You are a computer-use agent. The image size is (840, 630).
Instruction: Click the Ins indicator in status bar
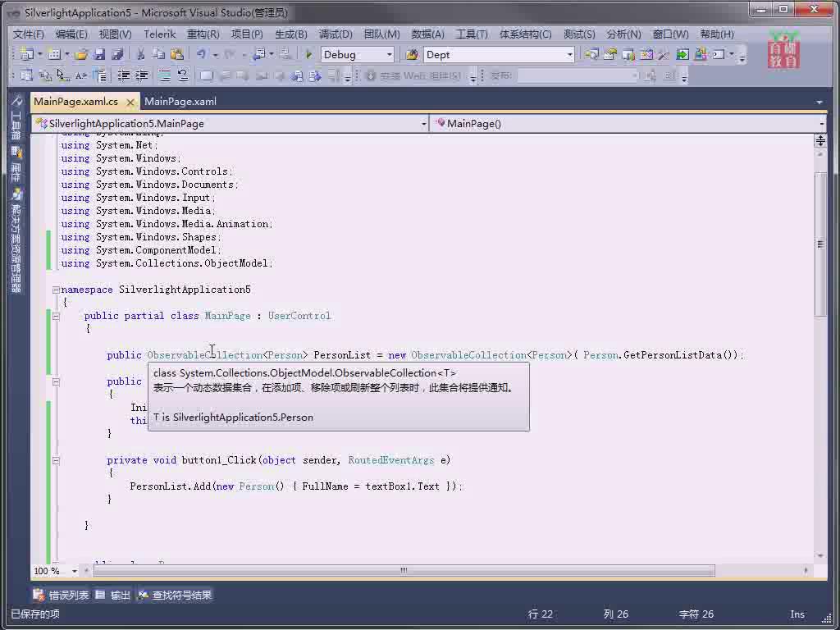coord(797,614)
